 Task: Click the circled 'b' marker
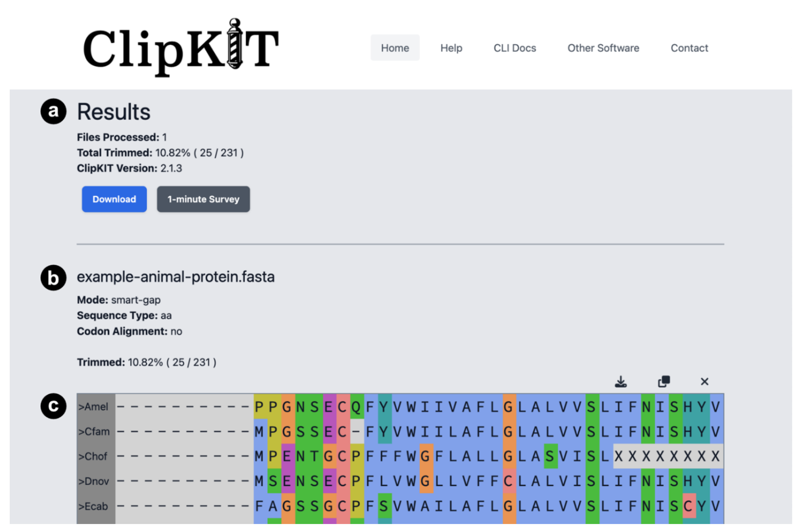[x=53, y=277]
